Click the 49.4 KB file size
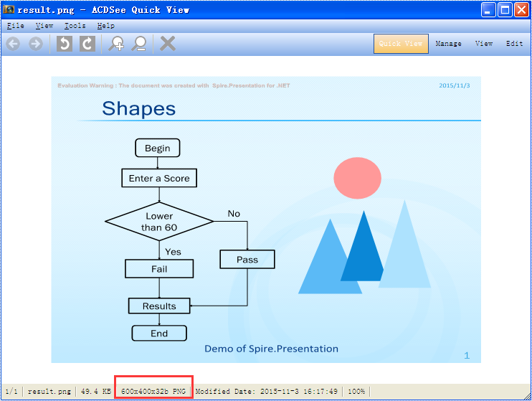 pyautogui.click(x=96, y=392)
